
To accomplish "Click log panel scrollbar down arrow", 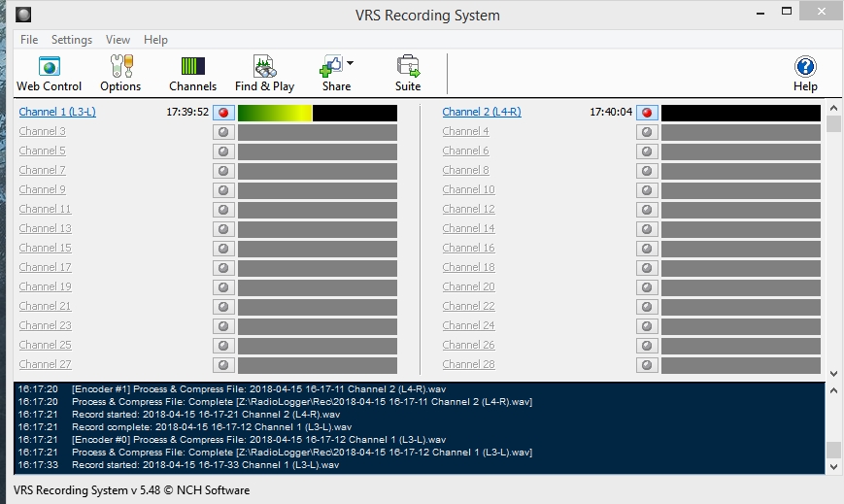I will pyautogui.click(x=833, y=467).
